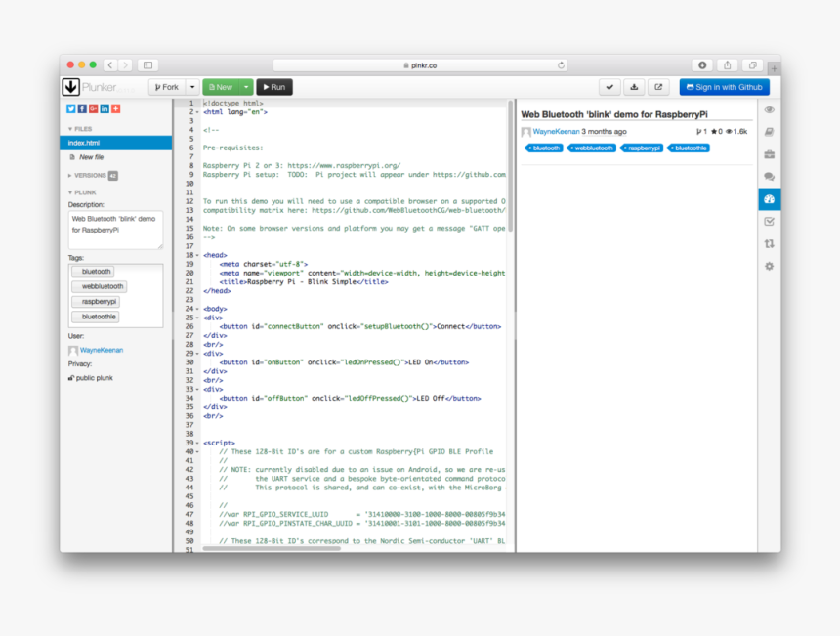Click the versions count badge
Screen dimensions: 840x636
pos(113,176)
